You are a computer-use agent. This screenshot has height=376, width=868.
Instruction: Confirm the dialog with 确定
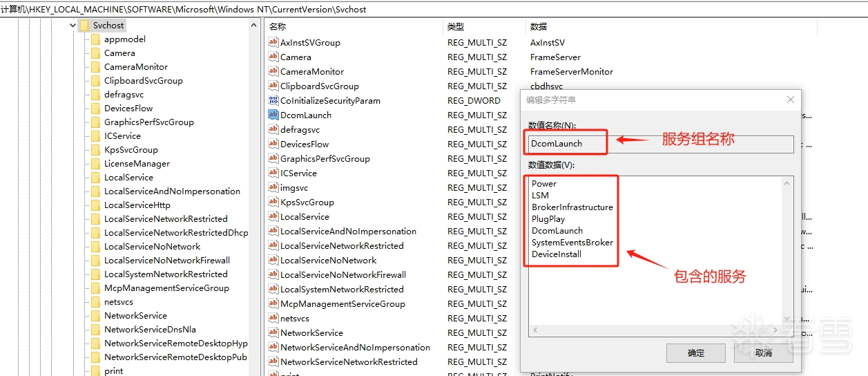695,352
